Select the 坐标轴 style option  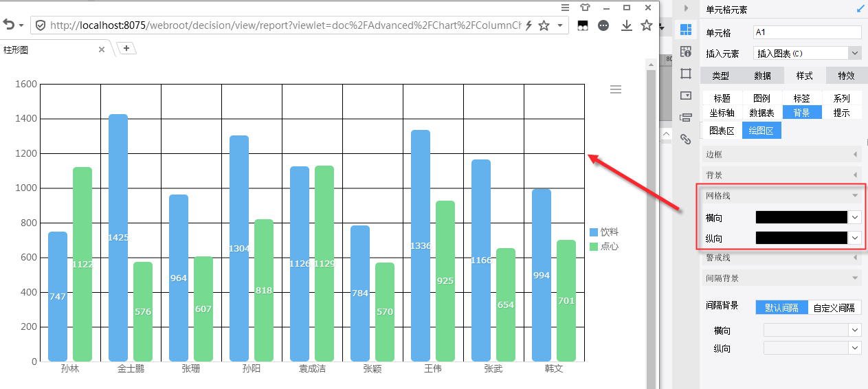pos(722,112)
